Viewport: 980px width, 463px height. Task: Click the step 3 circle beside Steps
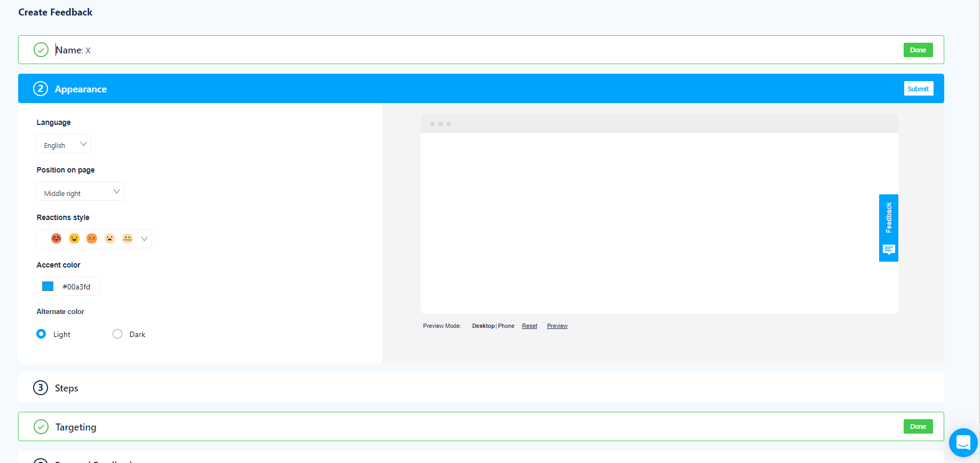coord(41,388)
